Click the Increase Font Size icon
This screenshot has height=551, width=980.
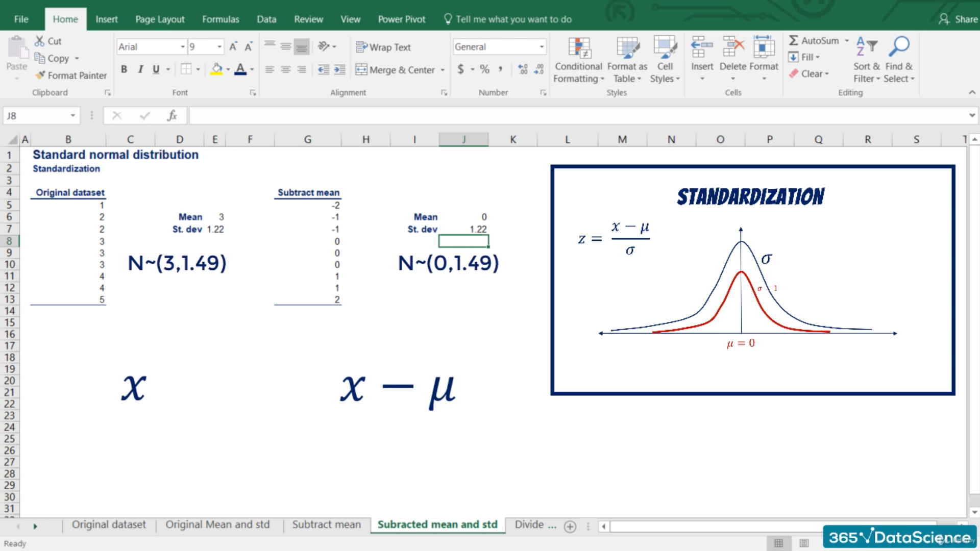pos(233,47)
